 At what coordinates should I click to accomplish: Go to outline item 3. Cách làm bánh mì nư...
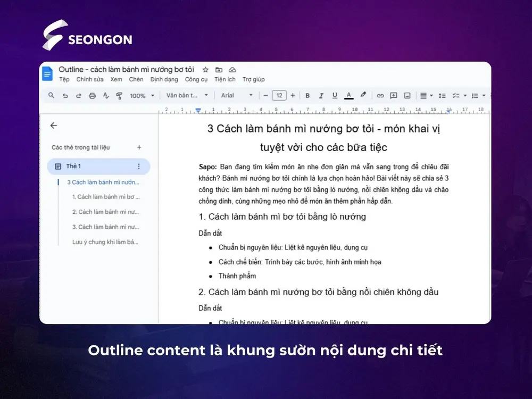click(105, 227)
